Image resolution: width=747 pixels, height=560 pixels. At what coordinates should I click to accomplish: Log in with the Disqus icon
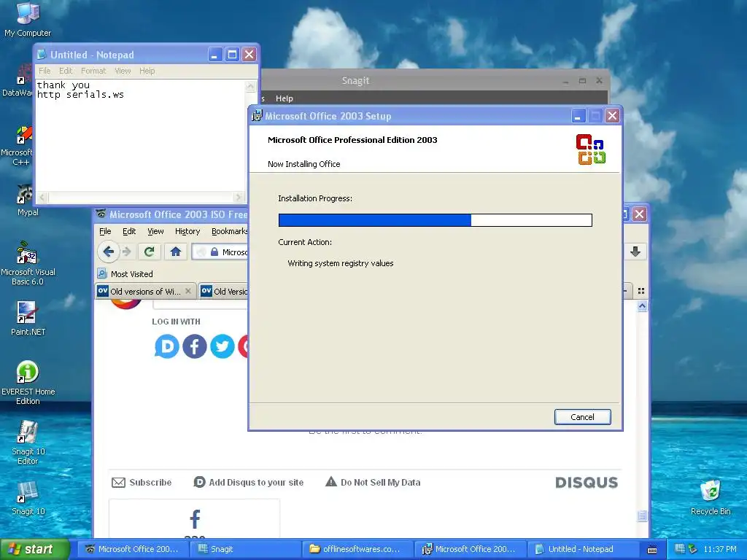(x=167, y=346)
